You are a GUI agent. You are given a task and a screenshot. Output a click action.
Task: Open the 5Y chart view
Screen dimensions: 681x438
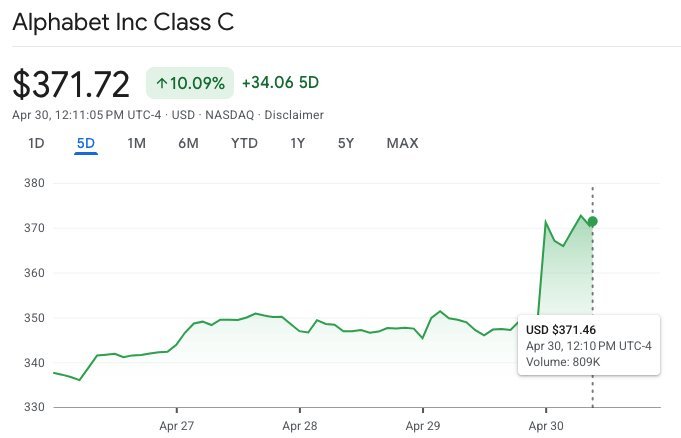pos(346,143)
